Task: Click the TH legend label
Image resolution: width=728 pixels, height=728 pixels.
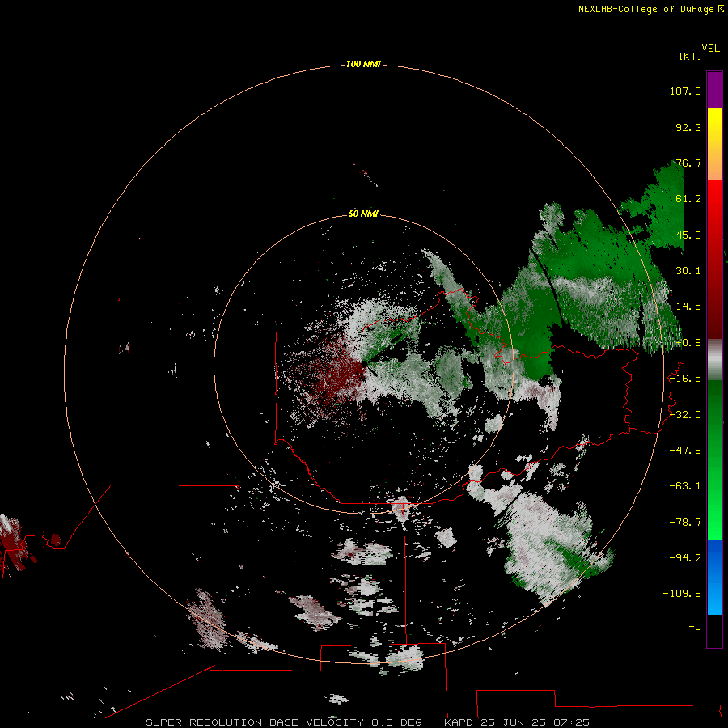Action: point(695,630)
